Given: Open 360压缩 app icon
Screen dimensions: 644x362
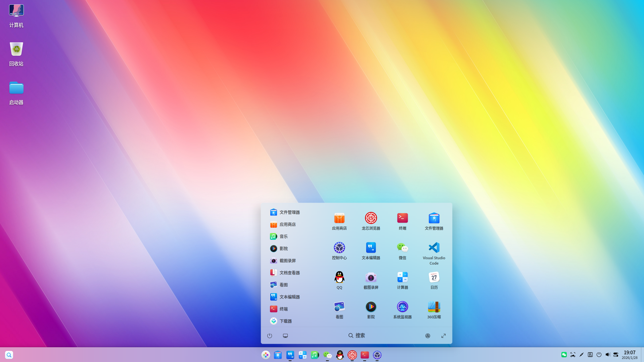Looking at the screenshot, I should [x=434, y=307].
